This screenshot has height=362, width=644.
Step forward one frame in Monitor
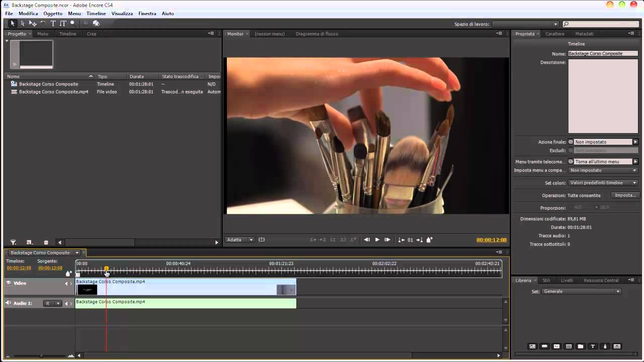coord(387,240)
